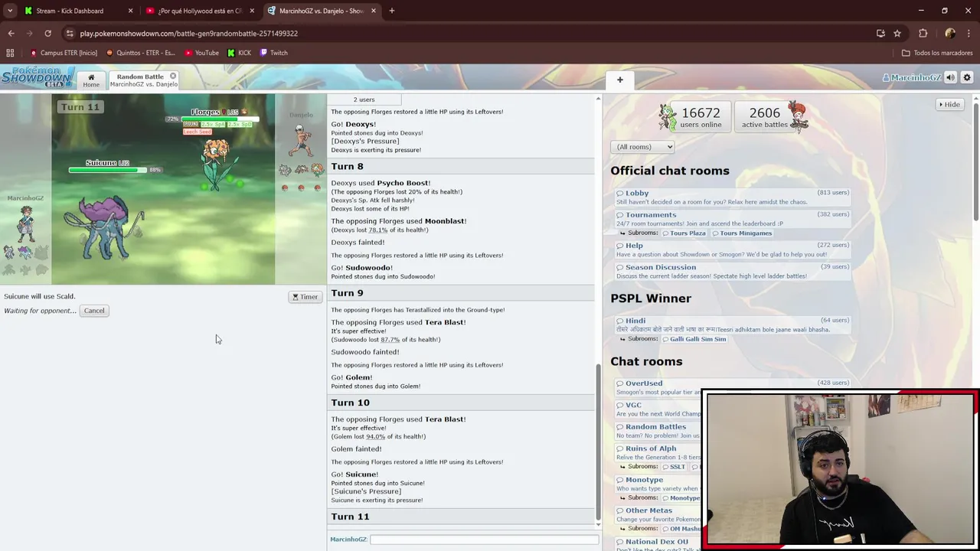Click the address bar URL

coord(189,34)
